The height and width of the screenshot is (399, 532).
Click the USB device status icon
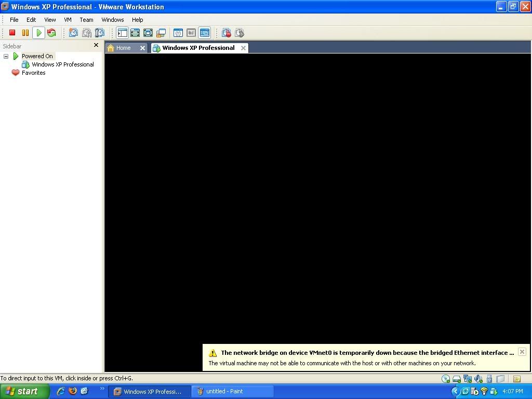click(489, 379)
